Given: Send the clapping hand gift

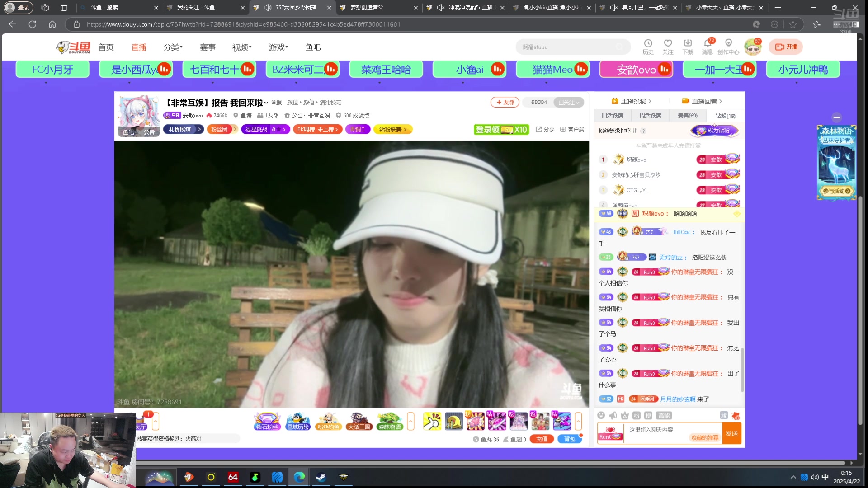Looking at the screenshot, I should coord(432,421).
